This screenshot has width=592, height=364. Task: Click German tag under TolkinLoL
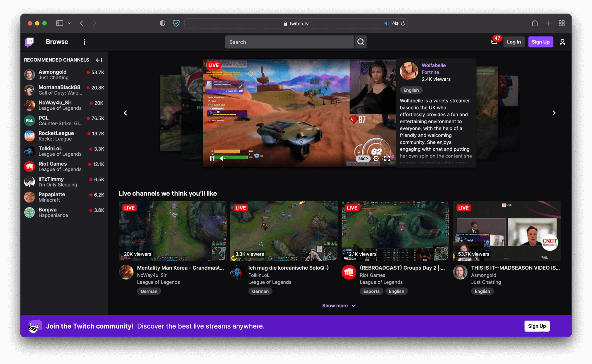(x=260, y=291)
